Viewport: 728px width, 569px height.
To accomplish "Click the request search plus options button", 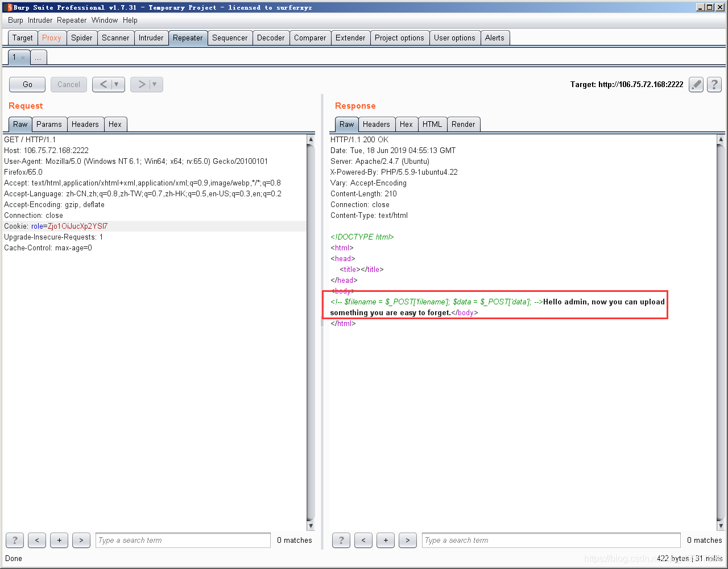I will (59, 540).
